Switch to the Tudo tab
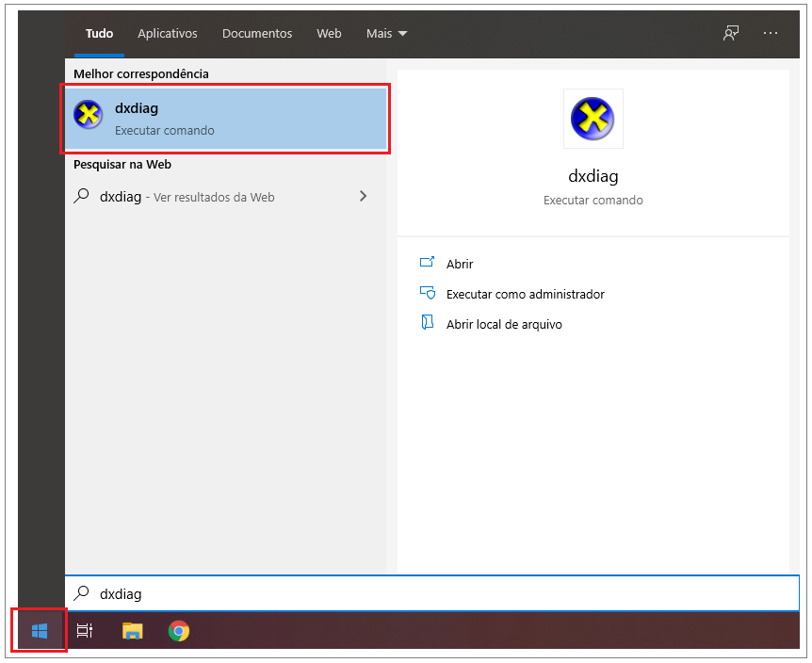 pos(99,33)
